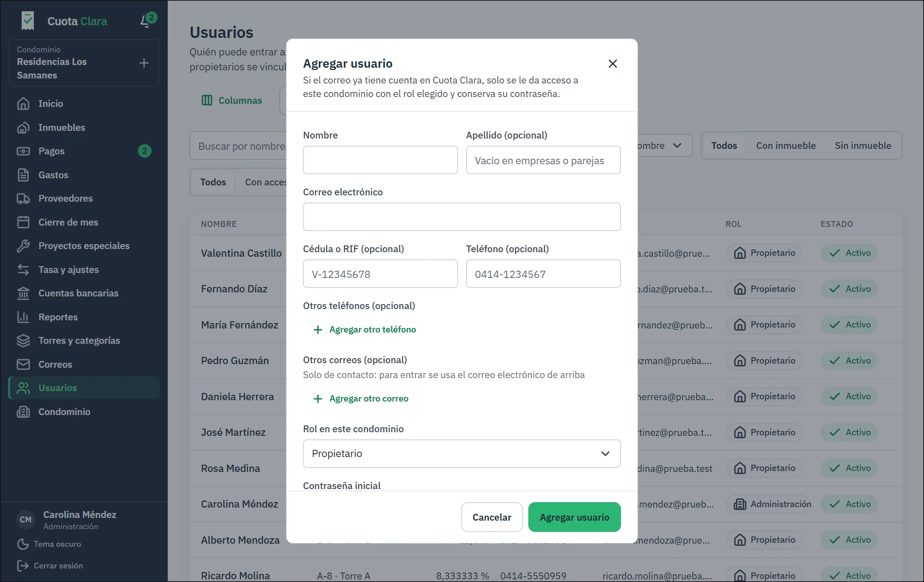Click the green Agregar usuario button

point(574,517)
